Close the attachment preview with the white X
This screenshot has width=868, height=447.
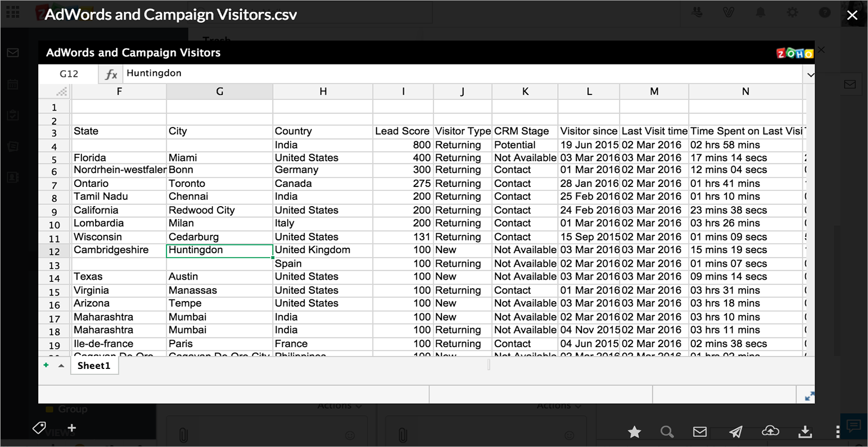tap(852, 15)
